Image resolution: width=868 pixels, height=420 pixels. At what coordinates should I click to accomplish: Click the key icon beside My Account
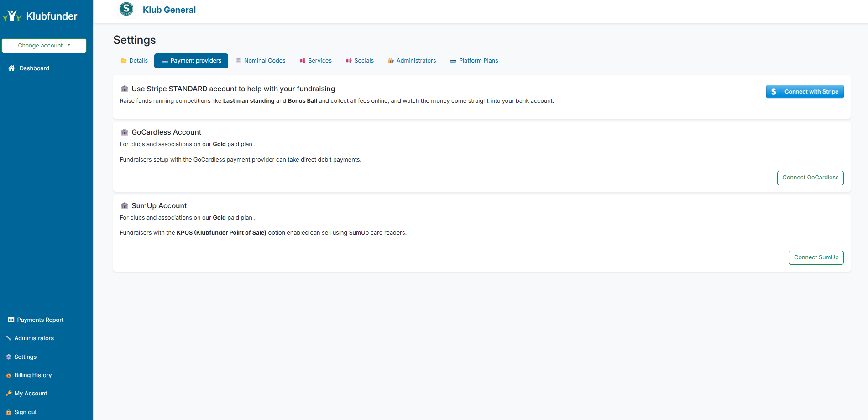coord(9,393)
